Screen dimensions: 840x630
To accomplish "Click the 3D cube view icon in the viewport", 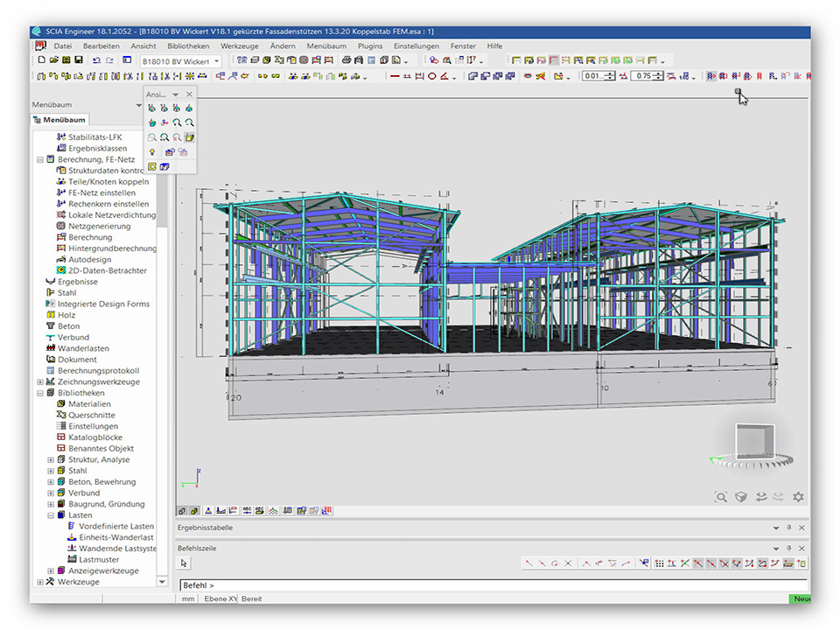I will point(740,496).
